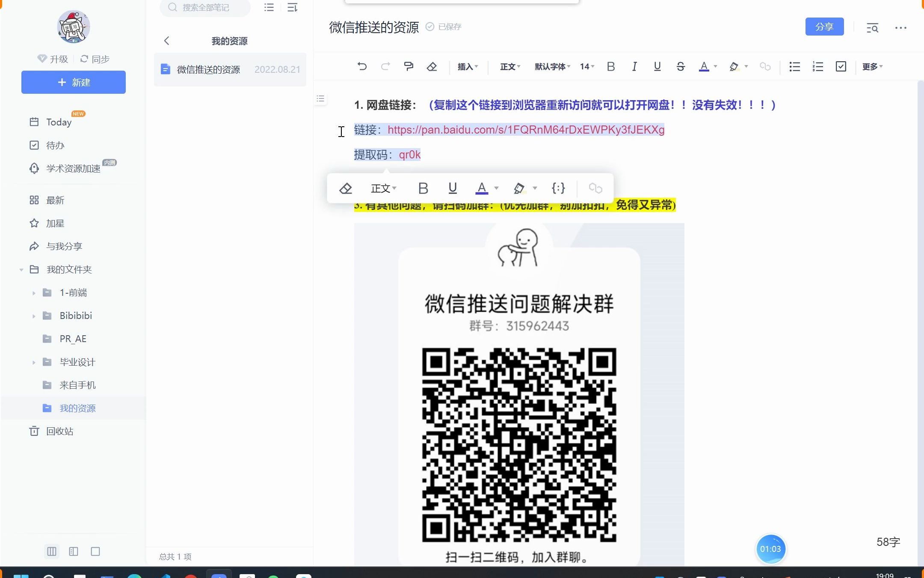
Task: Open Today in sidebar
Action: pos(59,122)
